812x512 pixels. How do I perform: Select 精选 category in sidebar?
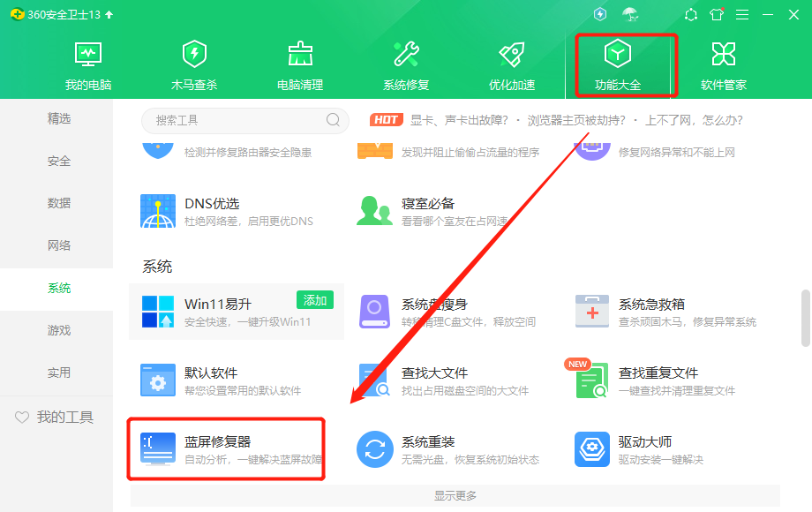coord(59,118)
